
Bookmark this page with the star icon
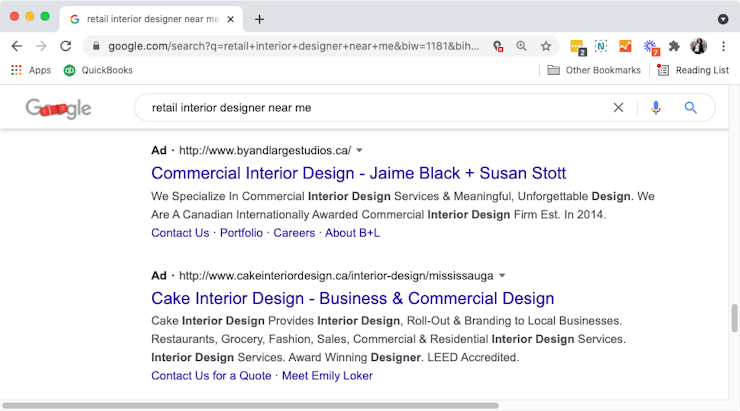pos(546,46)
